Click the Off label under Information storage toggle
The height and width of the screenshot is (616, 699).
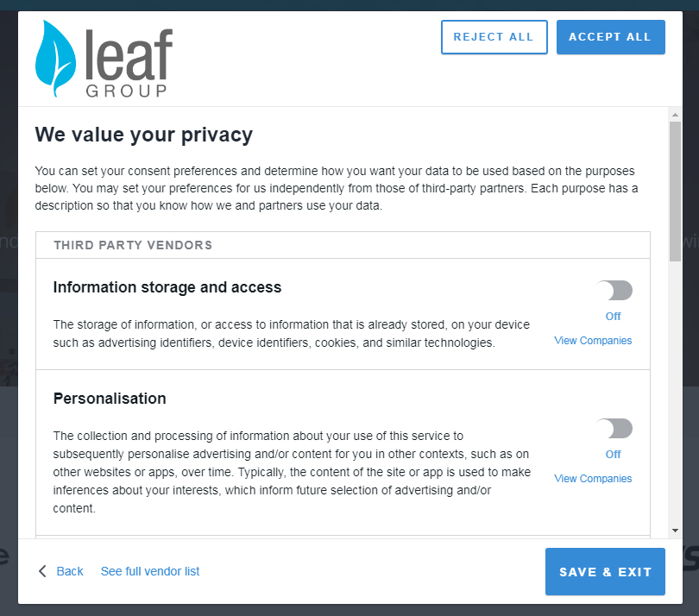click(613, 317)
